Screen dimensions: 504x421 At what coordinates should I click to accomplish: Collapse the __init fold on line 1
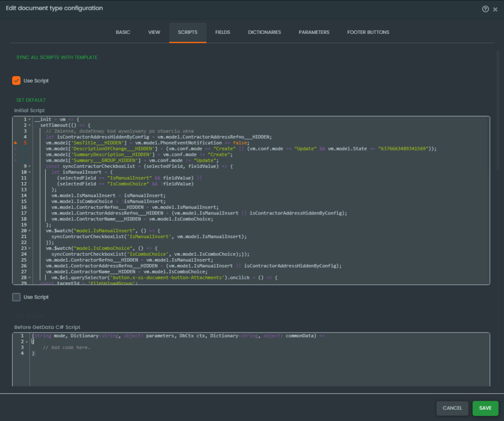[30, 120]
